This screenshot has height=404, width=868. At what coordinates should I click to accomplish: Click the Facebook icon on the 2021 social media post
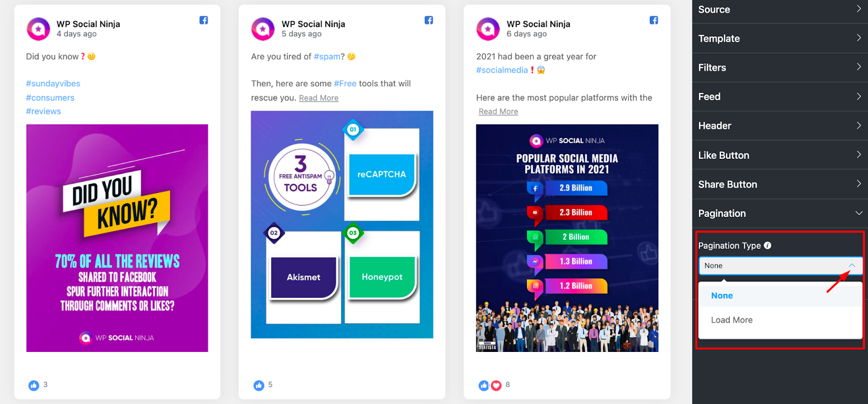click(654, 21)
